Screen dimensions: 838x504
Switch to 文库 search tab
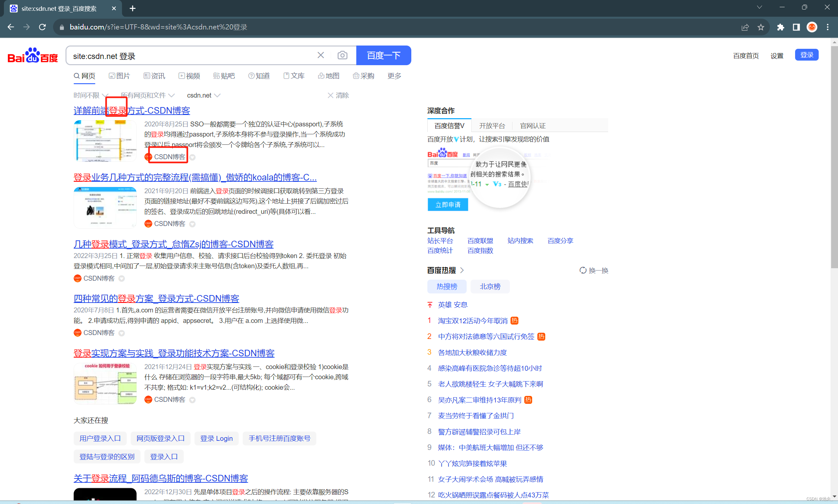(x=294, y=76)
